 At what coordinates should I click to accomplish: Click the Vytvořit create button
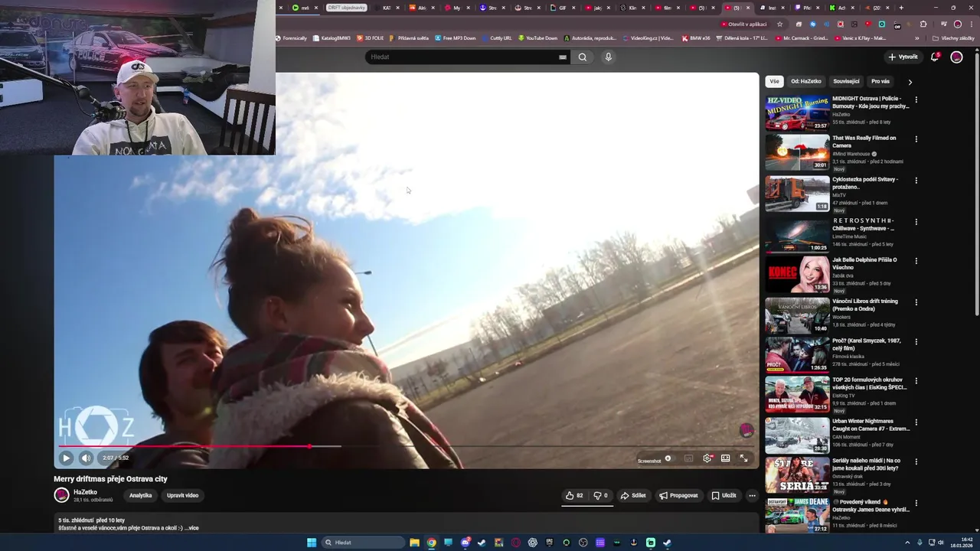click(x=903, y=57)
